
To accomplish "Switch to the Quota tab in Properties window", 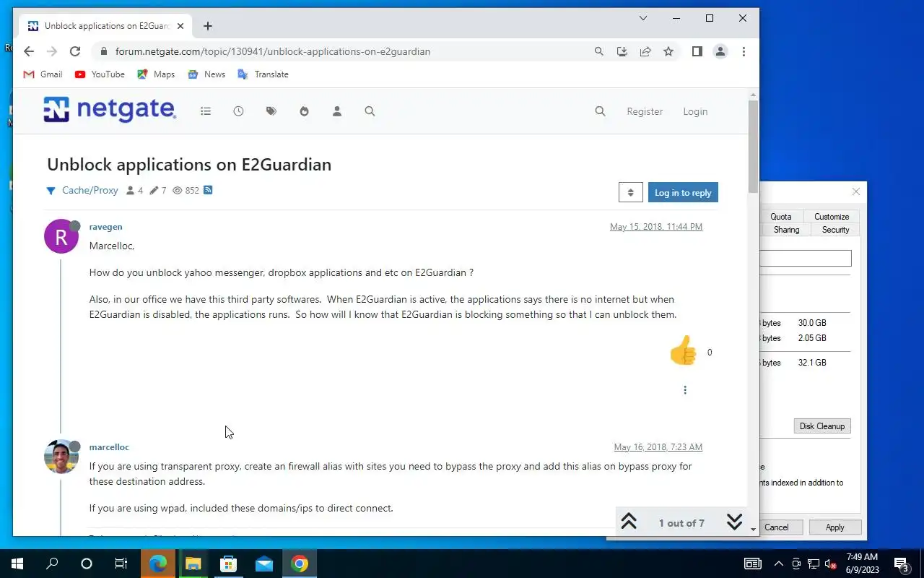I will (780, 217).
